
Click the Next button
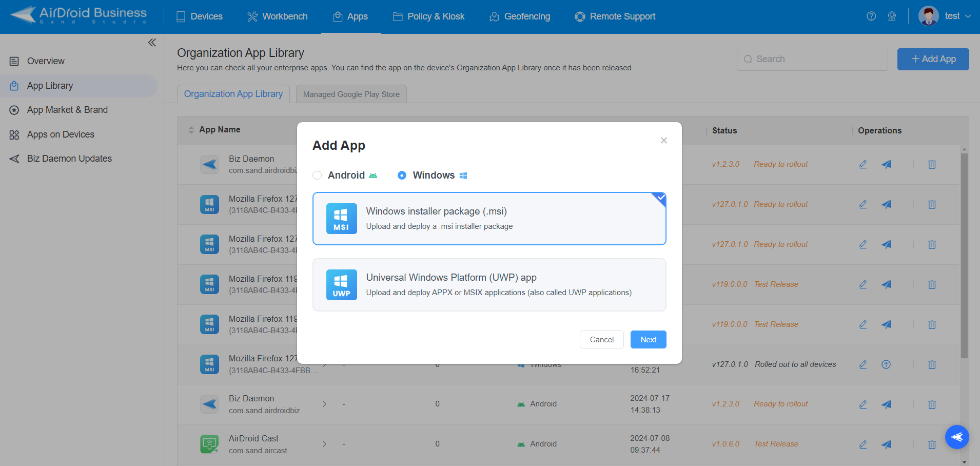point(648,339)
